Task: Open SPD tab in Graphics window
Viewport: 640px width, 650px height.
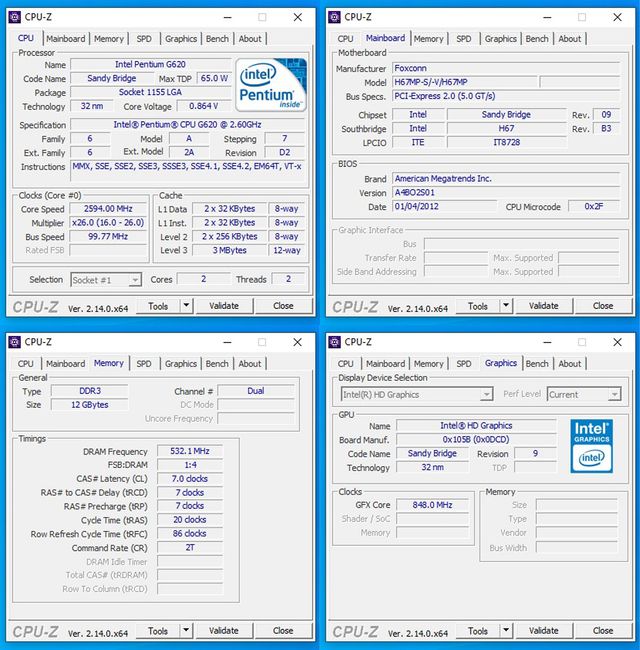Action: pos(463,364)
